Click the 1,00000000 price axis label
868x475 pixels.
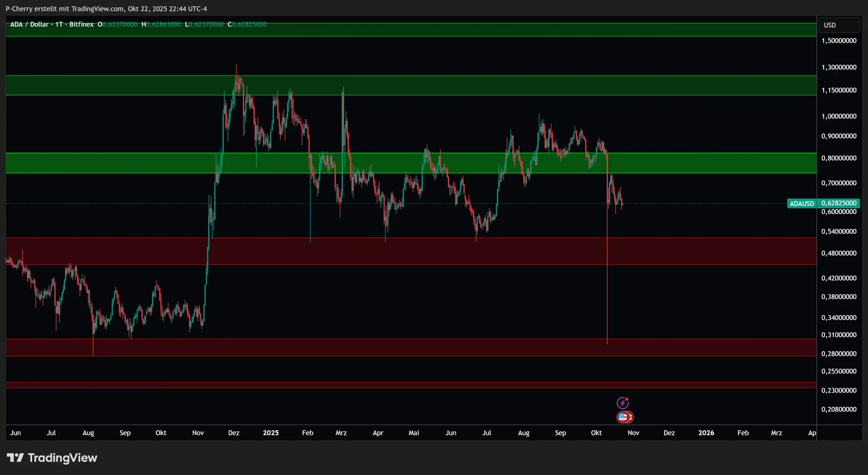tap(838, 116)
